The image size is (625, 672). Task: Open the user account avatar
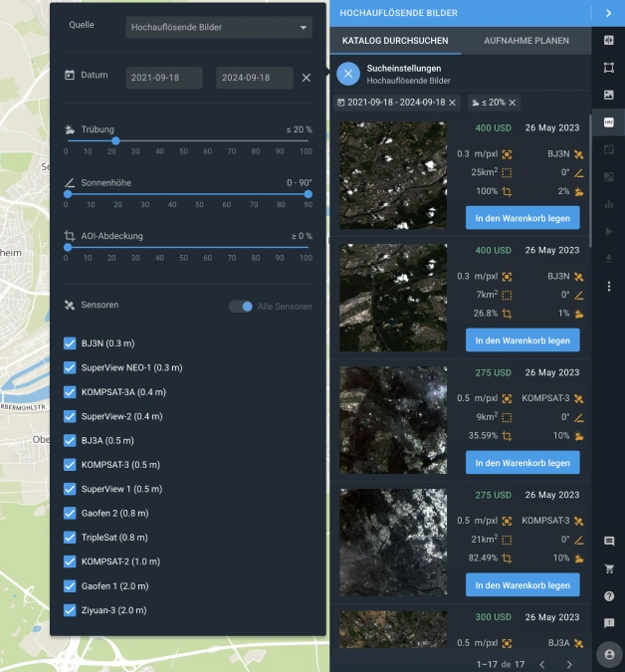click(x=608, y=654)
